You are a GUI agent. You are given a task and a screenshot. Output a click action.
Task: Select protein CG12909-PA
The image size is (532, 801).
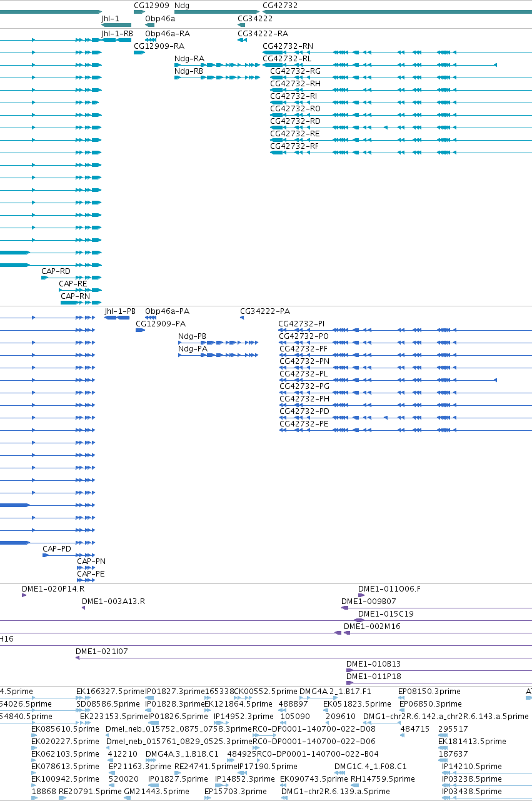click(x=161, y=324)
